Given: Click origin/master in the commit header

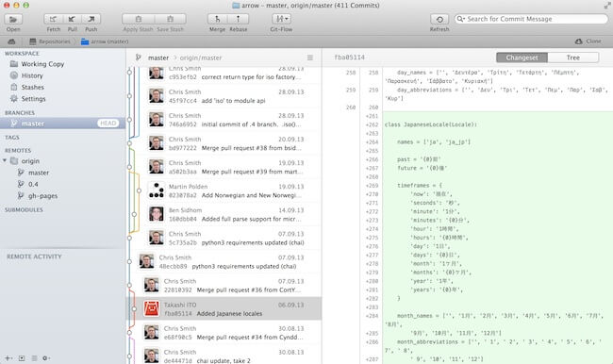Looking at the screenshot, I should [x=201, y=58].
